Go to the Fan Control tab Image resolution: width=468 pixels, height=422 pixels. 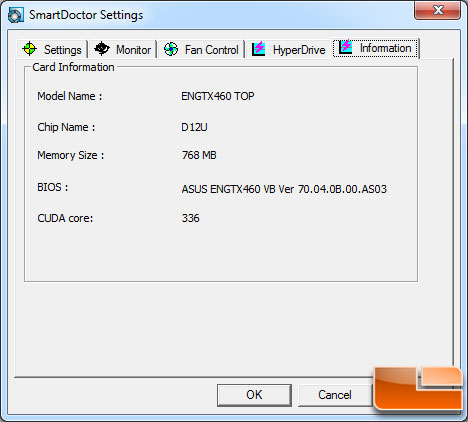click(x=201, y=49)
